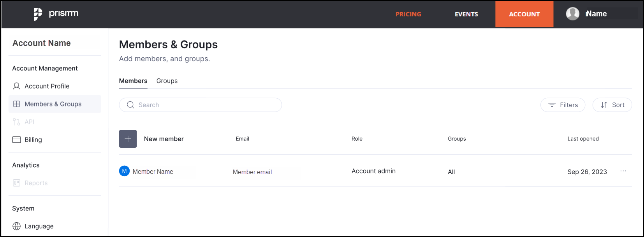This screenshot has height=237, width=644.
Task: Click the System section label
Action: click(x=23, y=209)
